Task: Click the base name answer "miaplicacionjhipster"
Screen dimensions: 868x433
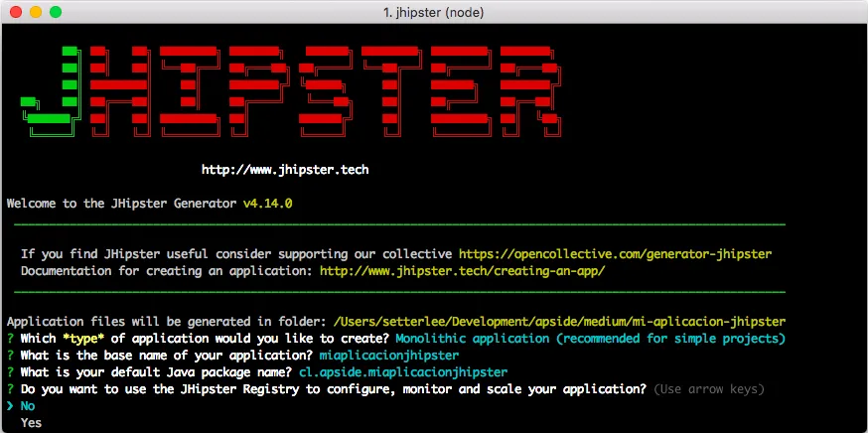Action: pyautogui.click(x=389, y=355)
